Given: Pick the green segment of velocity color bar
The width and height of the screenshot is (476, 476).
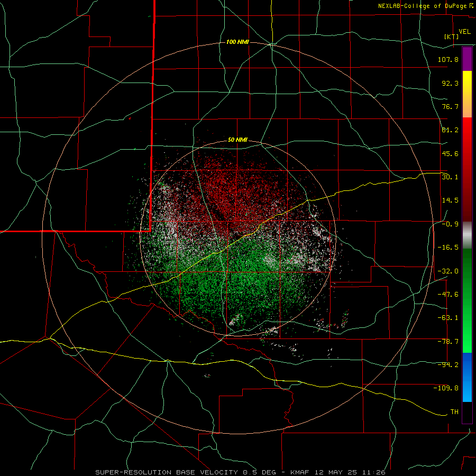Looking at the screenshot, I should 467,300.
